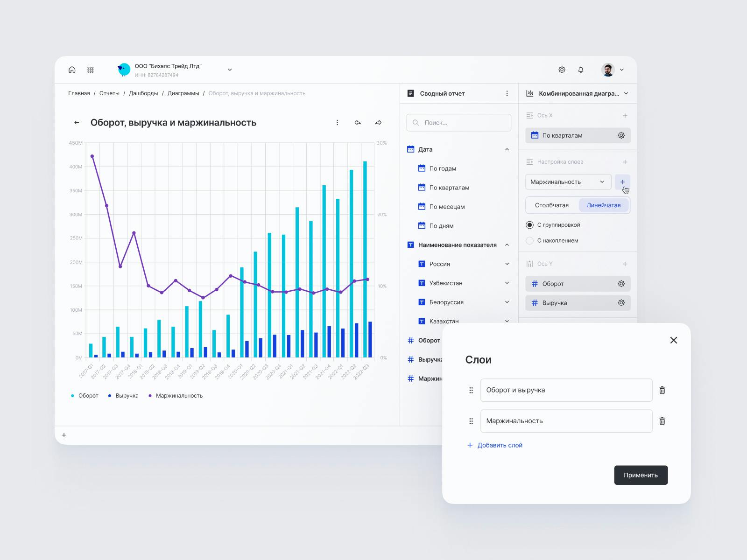Click the Поиск search field
The height and width of the screenshot is (560, 747).
coord(459,123)
